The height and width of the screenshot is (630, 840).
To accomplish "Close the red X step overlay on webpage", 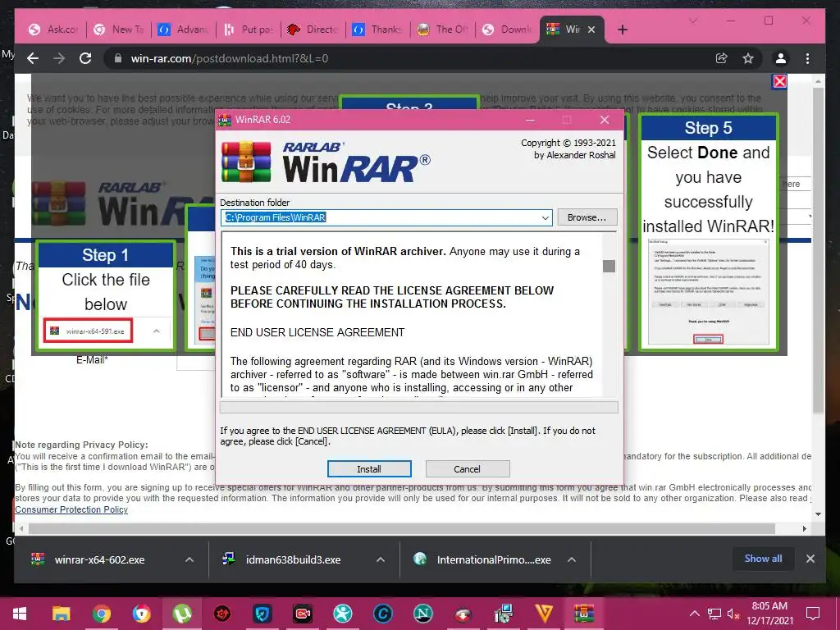I will 780,81.
